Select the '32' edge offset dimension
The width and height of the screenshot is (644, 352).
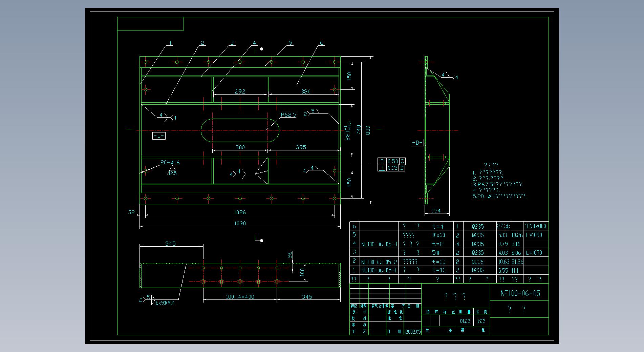[x=131, y=212]
